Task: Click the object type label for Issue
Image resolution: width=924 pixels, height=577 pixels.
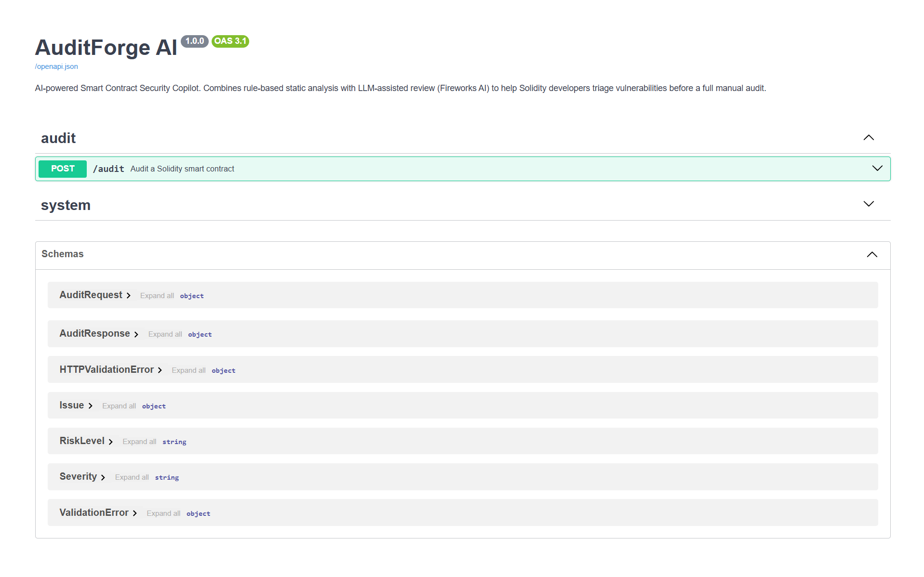Action: coord(154,406)
